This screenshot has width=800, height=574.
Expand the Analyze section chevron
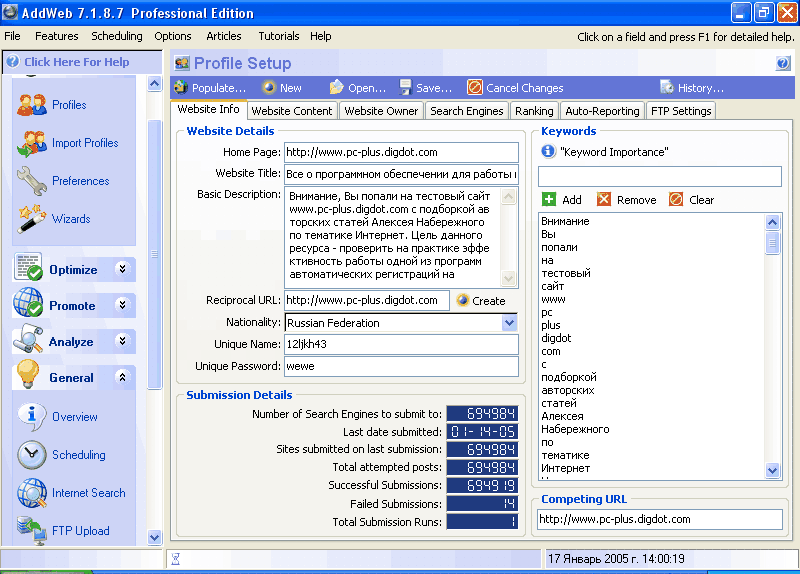point(122,340)
